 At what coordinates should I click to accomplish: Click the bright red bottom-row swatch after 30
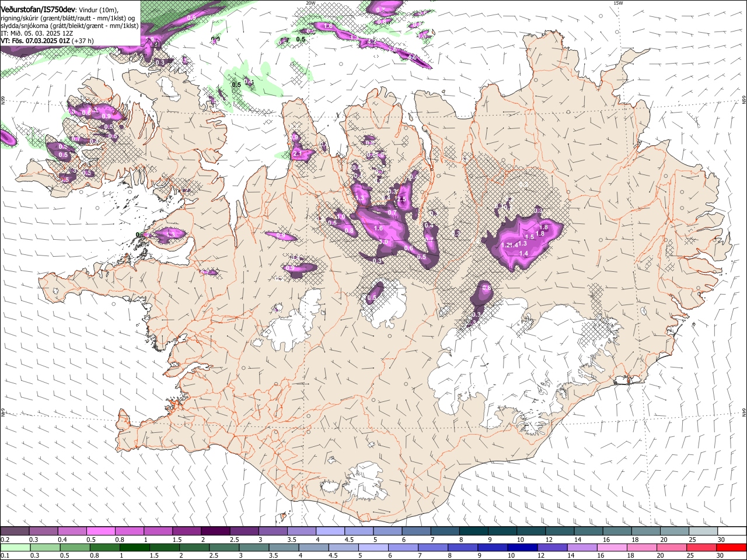tap(732, 547)
